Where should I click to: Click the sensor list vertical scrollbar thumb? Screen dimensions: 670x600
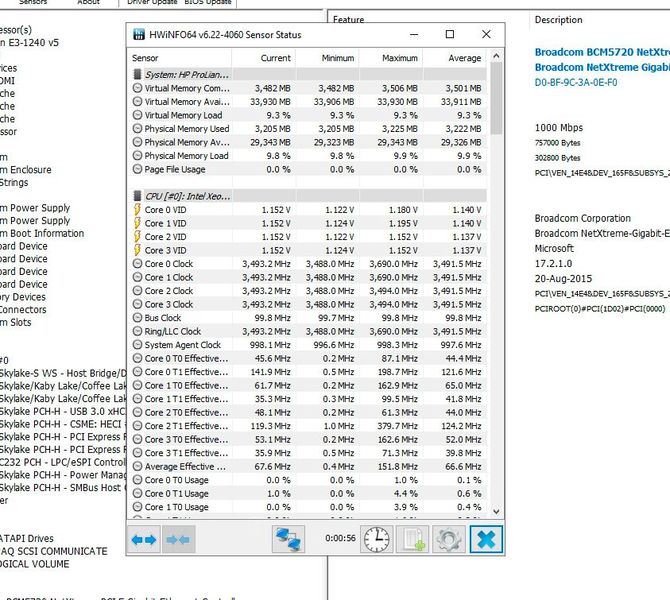pyautogui.click(x=496, y=98)
